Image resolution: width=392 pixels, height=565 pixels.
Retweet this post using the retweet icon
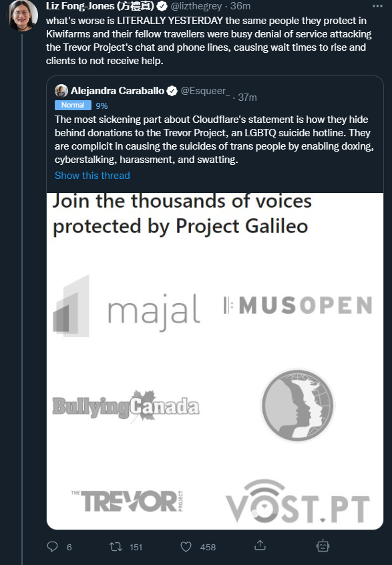point(116,547)
